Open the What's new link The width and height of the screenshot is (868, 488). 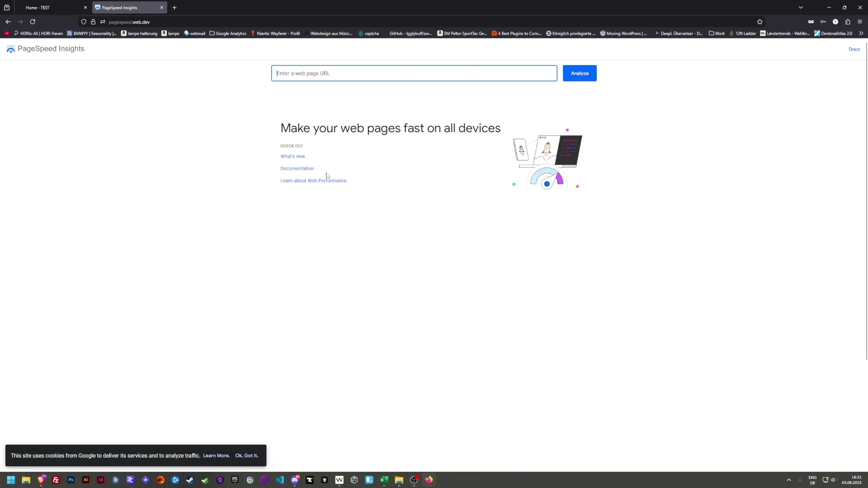(x=292, y=156)
